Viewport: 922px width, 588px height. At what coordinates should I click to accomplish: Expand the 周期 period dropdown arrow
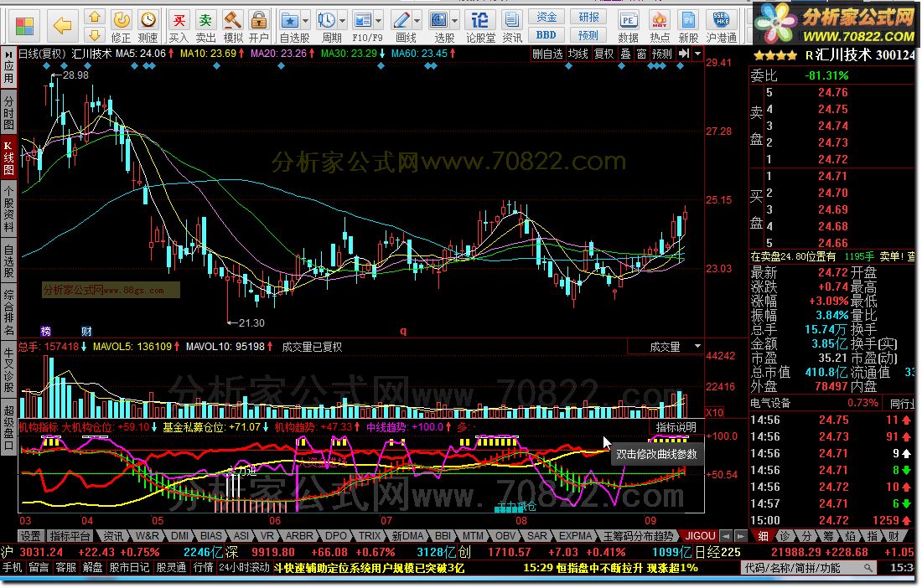pyautogui.click(x=342, y=21)
